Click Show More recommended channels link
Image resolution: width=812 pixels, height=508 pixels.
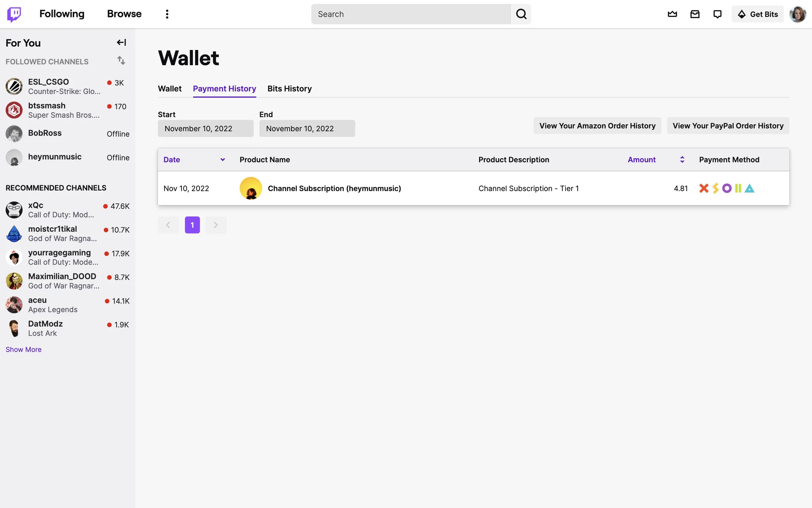[24, 349]
